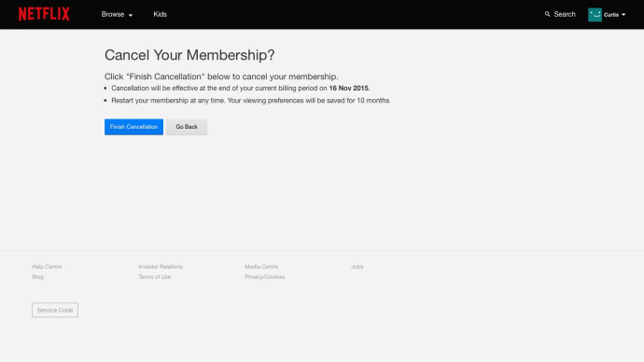
Task: Open the Terms of Use link
Action: tap(154, 277)
